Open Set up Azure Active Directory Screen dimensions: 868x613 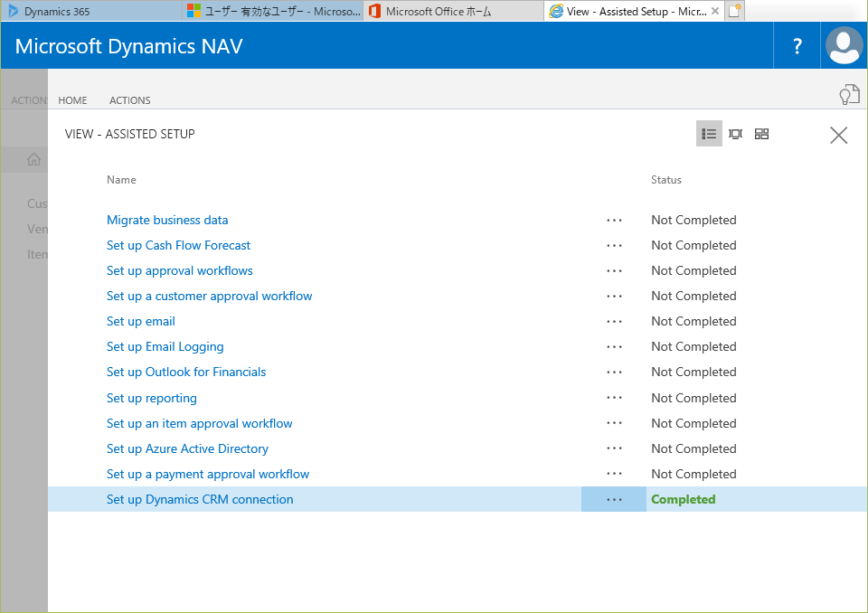point(188,448)
